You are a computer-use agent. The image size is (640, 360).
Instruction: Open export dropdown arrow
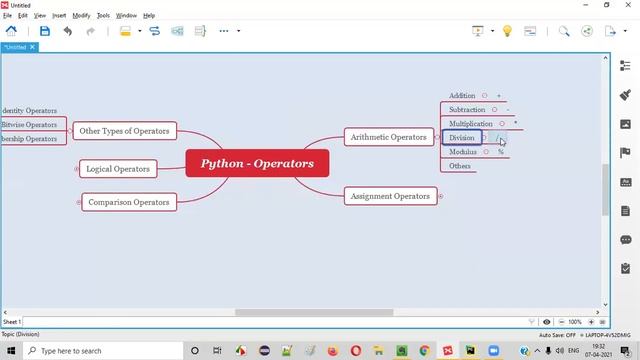click(625, 31)
